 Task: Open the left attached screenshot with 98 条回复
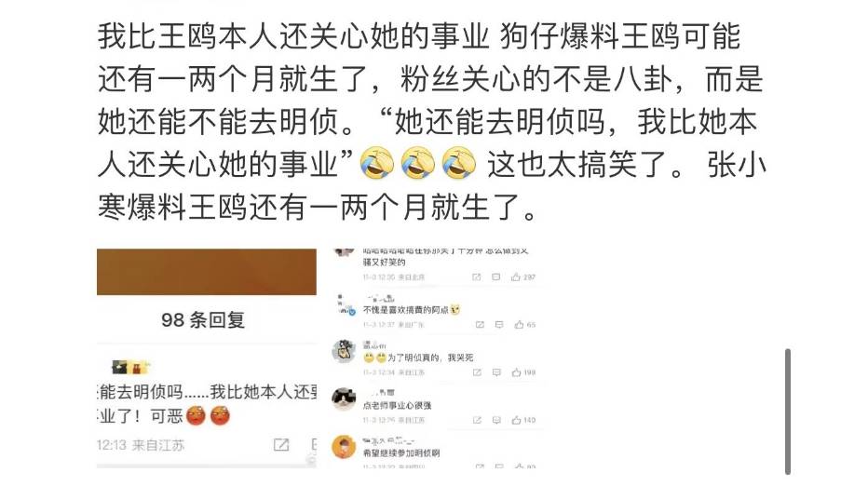click(207, 358)
